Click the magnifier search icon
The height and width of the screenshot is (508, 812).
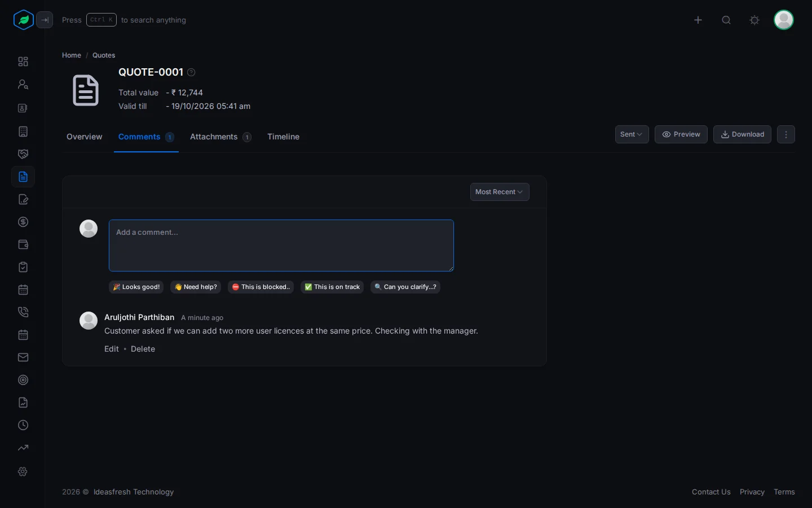(726, 20)
